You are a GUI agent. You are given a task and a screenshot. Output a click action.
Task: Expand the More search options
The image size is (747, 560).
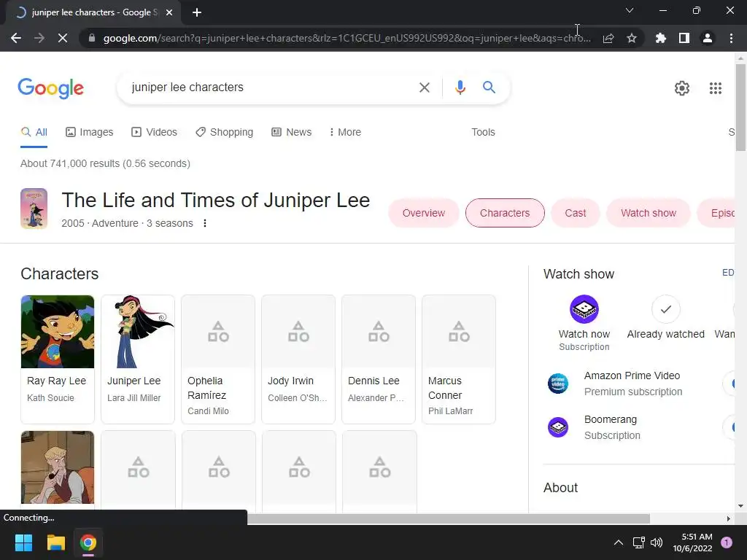[345, 133]
